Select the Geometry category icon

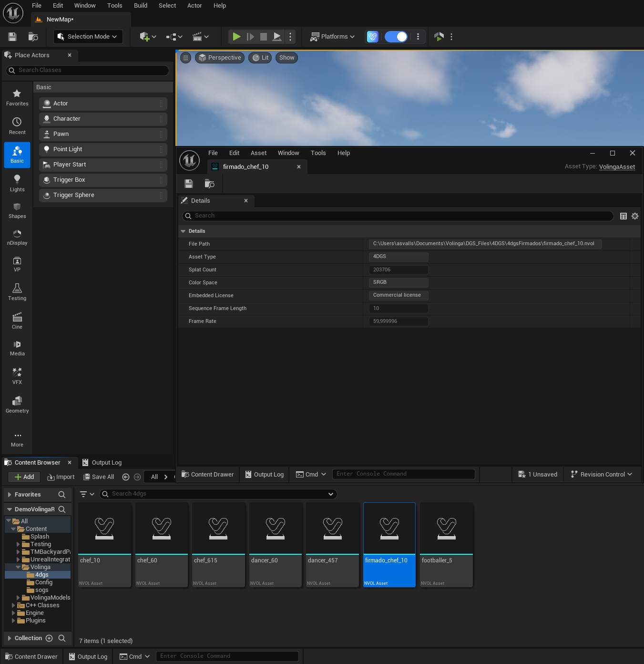pyautogui.click(x=17, y=405)
